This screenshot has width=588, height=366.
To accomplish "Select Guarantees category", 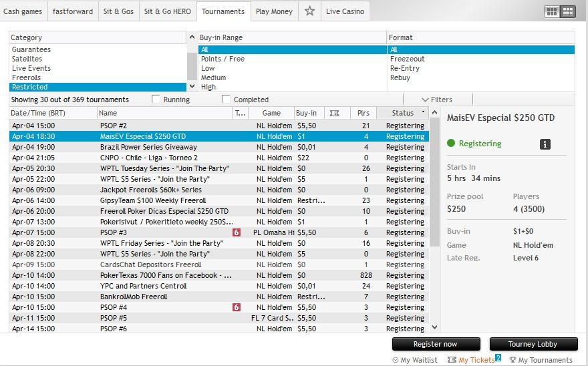I will pos(98,49).
